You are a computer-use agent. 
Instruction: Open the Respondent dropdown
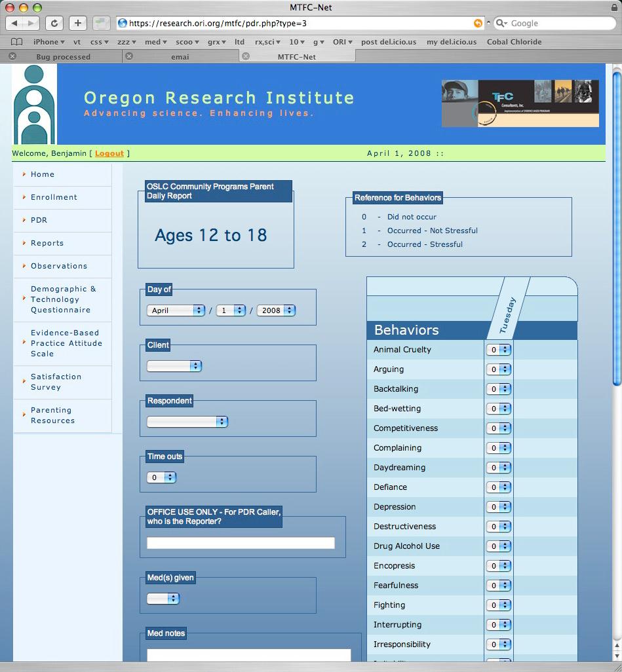click(x=187, y=422)
